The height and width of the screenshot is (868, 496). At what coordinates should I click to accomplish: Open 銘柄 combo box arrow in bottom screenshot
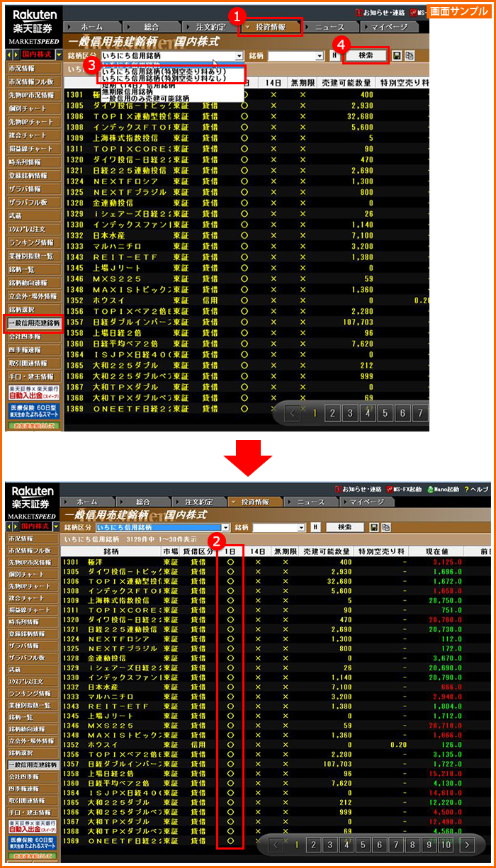(301, 528)
